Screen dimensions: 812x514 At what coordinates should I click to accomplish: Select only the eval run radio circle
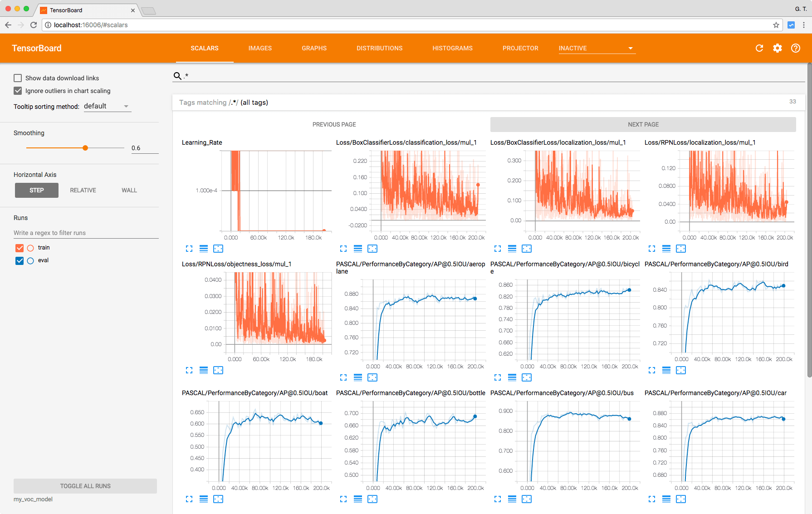[x=30, y=261]
